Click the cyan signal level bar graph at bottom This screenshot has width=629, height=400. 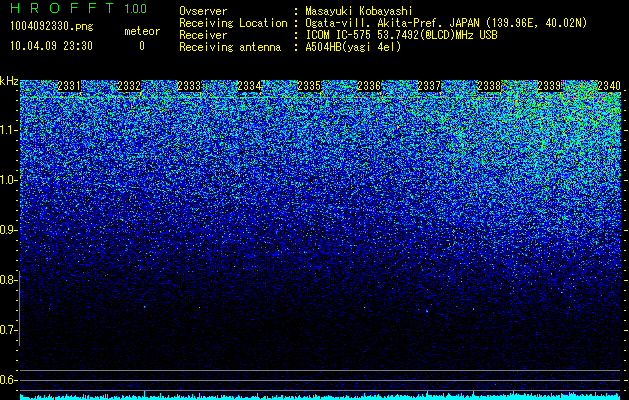pyautogui.click(x=320, y=396)
